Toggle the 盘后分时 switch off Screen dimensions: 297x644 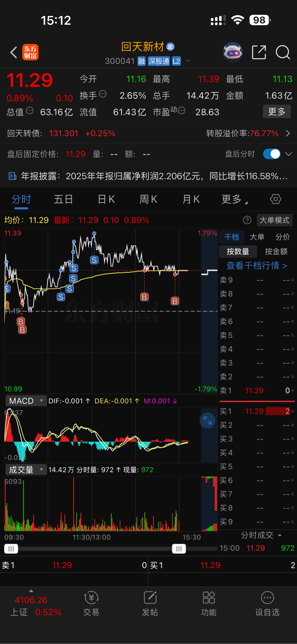coord(271,154)
